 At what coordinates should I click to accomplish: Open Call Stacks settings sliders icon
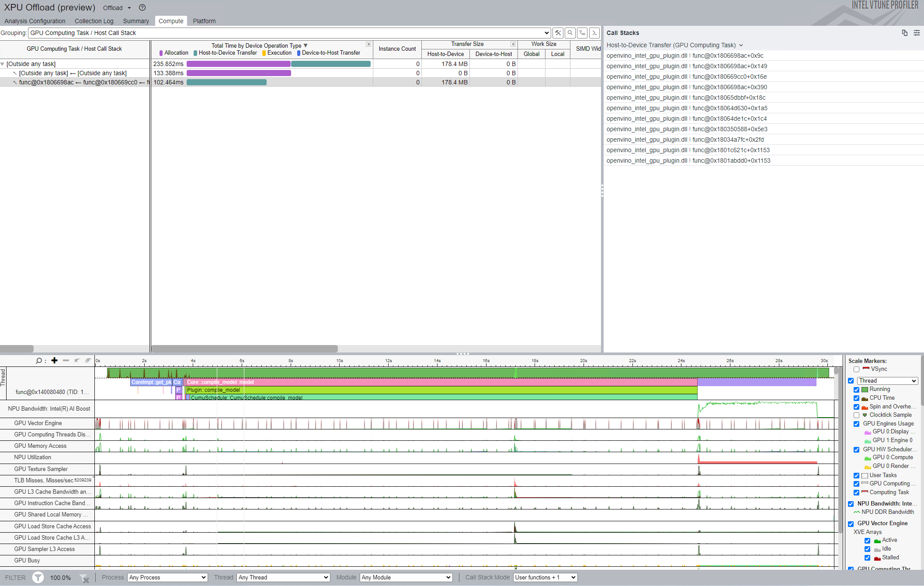(x=917, y=33)
